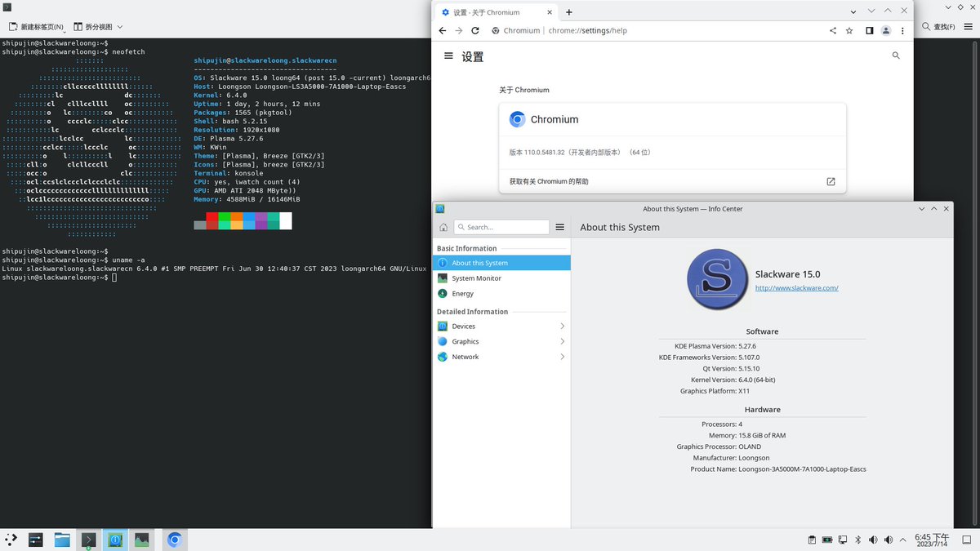The width and height of the screenshot is (980, 551).
Task: Open http://www.slackware.com/ link
Action: [797, 288]
